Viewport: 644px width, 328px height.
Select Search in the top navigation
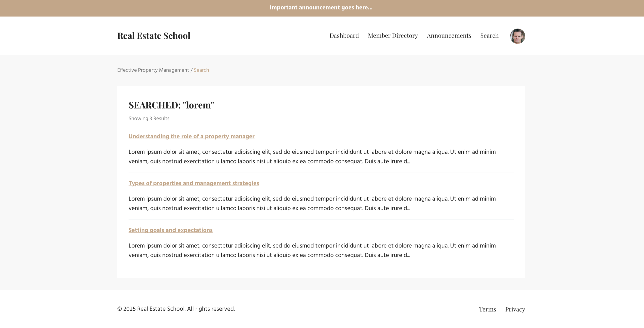click(489, 36)
